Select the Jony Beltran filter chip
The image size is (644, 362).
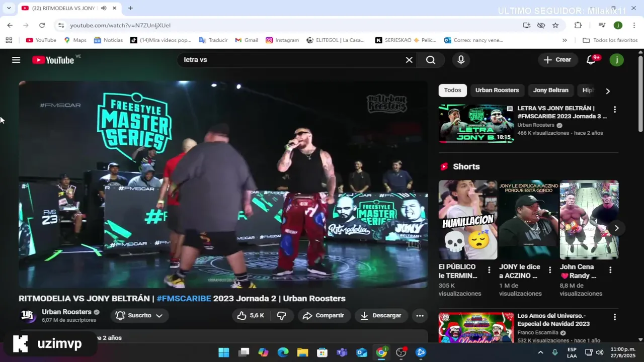click(550, 90)
